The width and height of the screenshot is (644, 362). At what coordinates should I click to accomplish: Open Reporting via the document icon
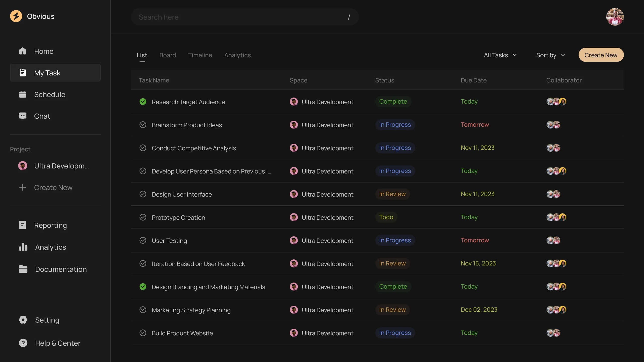23,225
